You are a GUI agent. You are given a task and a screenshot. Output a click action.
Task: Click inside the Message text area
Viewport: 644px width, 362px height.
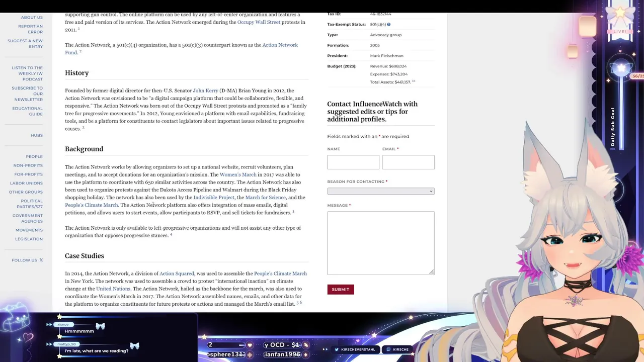click(380, 243)
